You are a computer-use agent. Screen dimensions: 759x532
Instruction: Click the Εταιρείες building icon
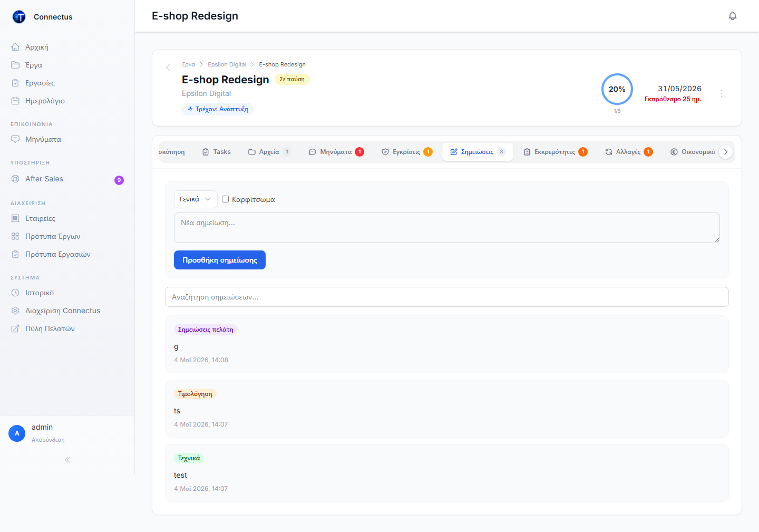pos(15,218)
